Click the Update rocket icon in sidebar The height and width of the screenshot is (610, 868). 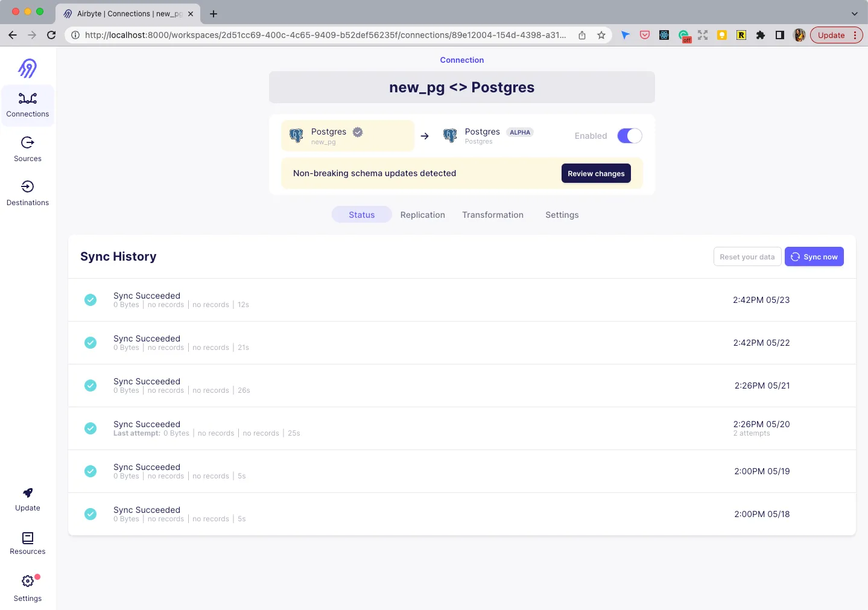(28, 493)
